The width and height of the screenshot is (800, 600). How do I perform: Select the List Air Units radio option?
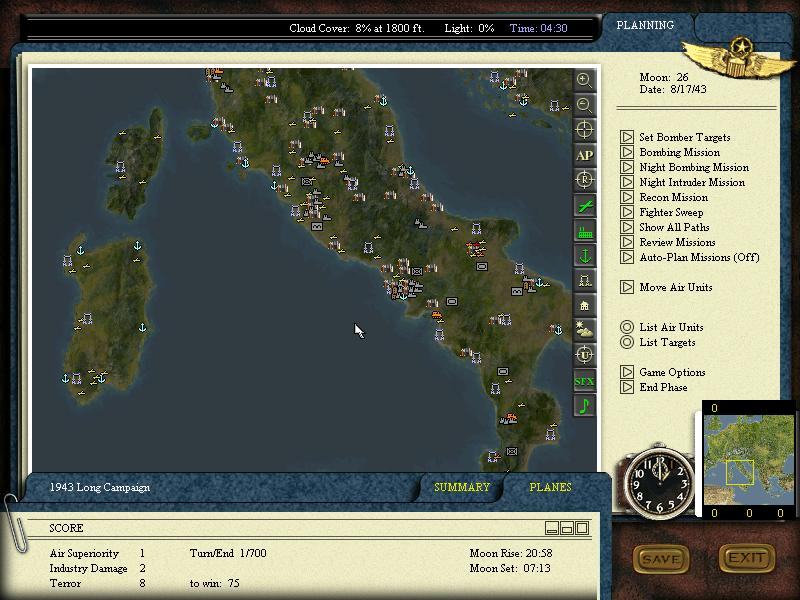pyautogui.click(x=662, y=327)
